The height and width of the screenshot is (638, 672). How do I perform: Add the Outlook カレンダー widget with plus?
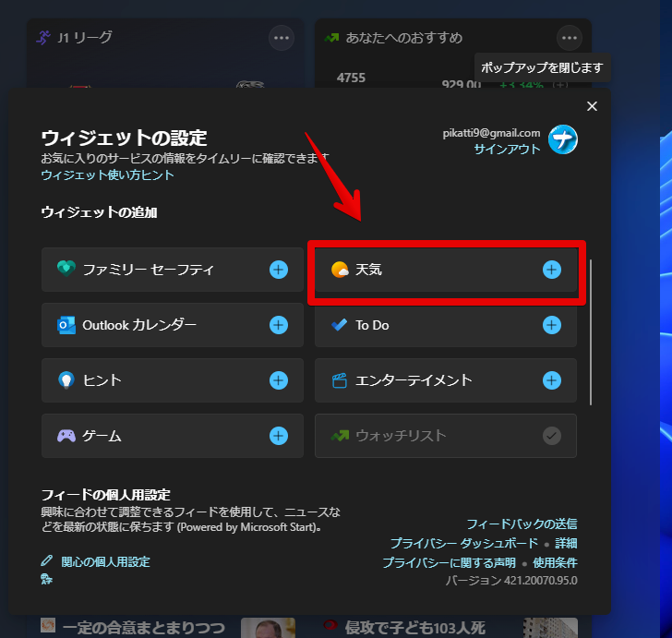pyautogui.click(x=279, y=325)
